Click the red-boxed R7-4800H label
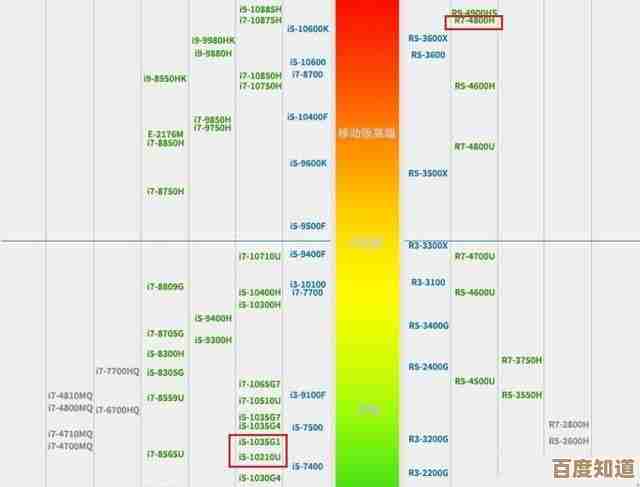The height and width of the screenshot is (487, 640). click(474, 21)
